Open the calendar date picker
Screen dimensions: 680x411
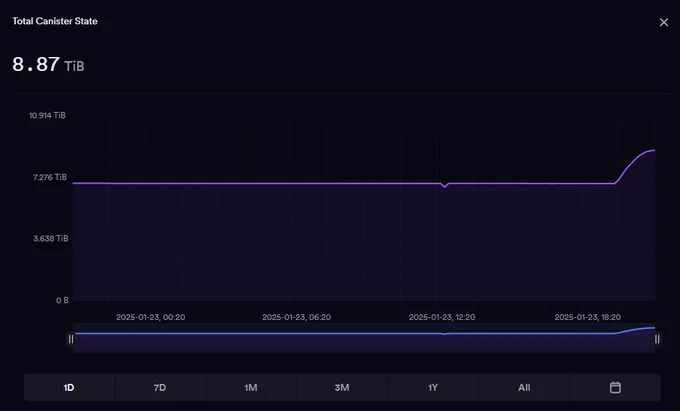pyautogui.click(x=615, y=387)
